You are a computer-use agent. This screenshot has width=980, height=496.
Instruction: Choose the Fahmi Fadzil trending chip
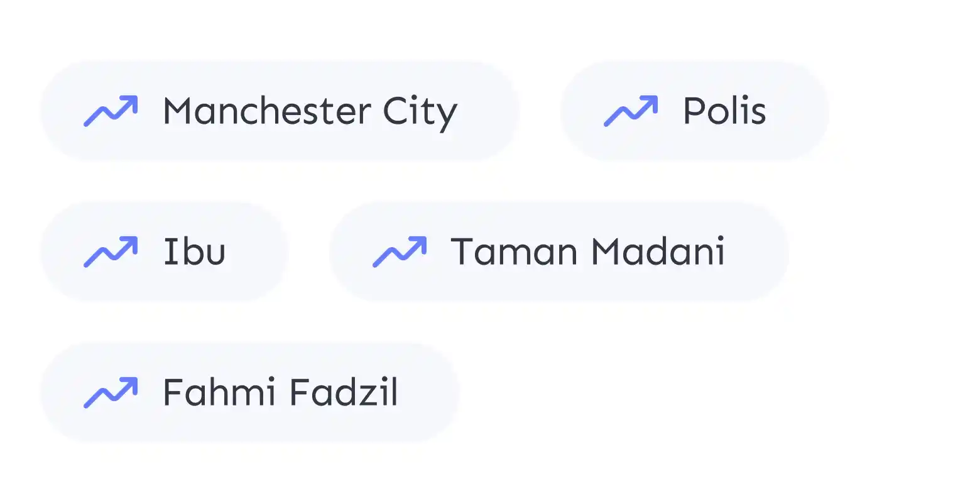(x=250, y=393)
